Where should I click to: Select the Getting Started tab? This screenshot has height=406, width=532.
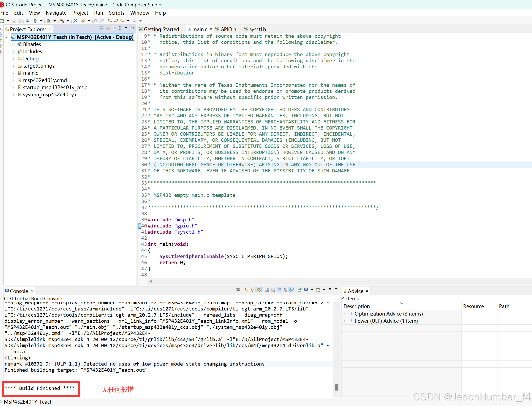pyautogui.click(x=162, y=29)
